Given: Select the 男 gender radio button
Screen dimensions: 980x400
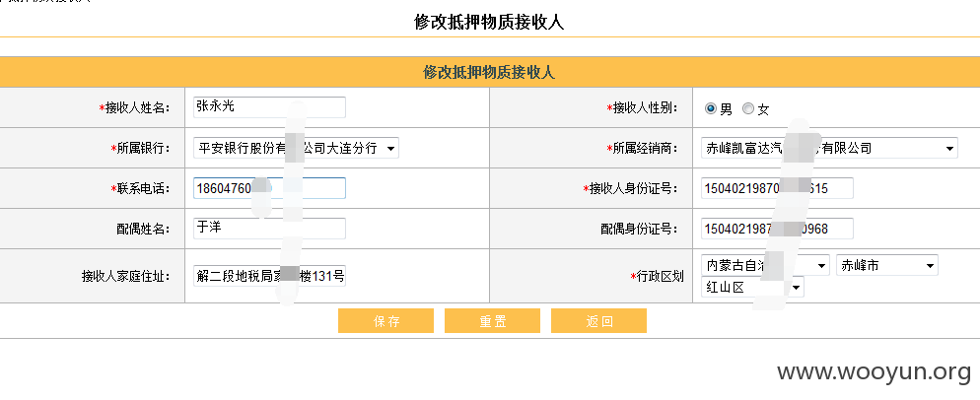Looking at the screenshot, I should [x=710, y=108].
